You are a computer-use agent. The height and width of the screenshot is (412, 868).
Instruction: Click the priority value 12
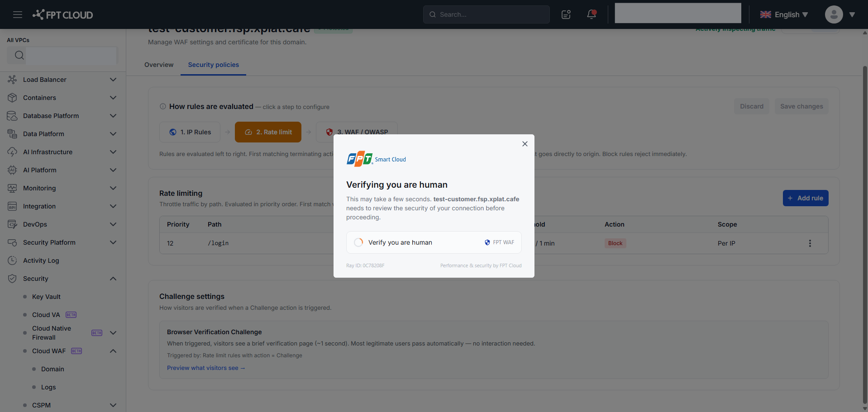tap(170, 243)
